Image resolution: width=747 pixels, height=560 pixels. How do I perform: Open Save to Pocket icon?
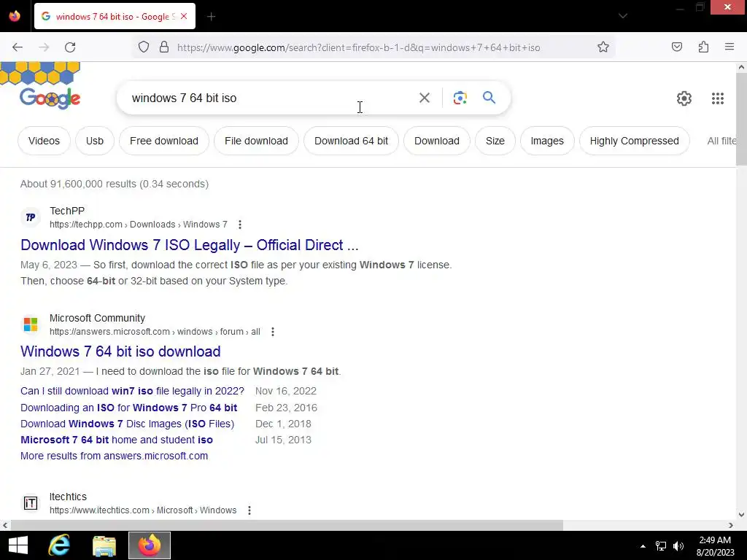(x=676, y=47)
